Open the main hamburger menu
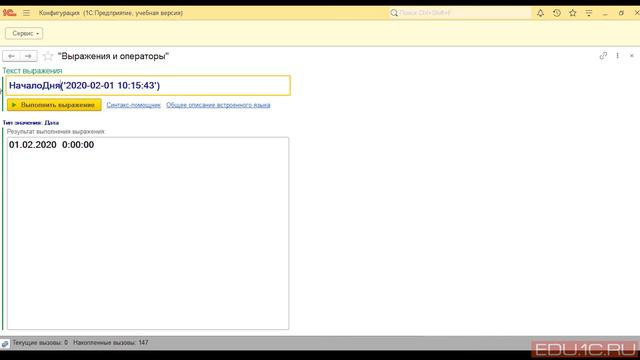 (27, 13)
